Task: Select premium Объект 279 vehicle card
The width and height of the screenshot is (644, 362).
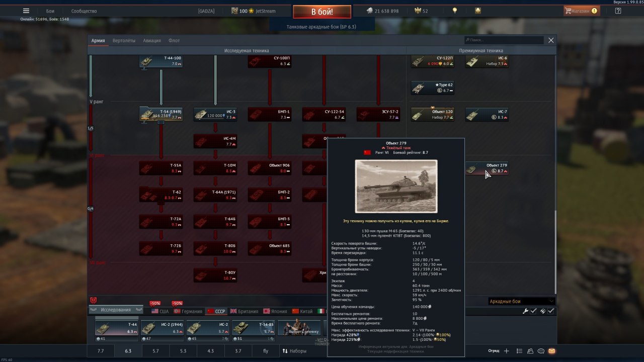Action: (x=487, y=168)
